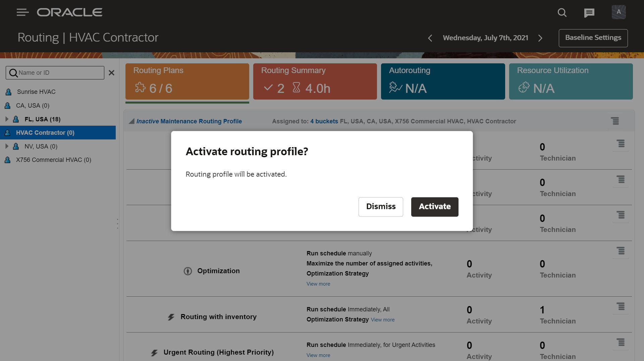Clear the resource search with X

point(112,73)
